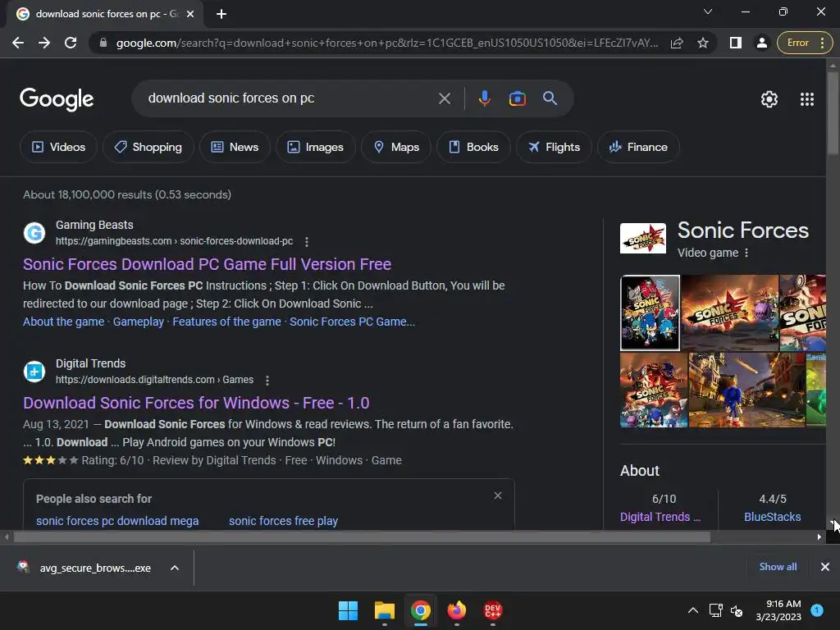Open File Explorer from taskbar
This screenshot has width=840, height=630.
tap(385, 610)
